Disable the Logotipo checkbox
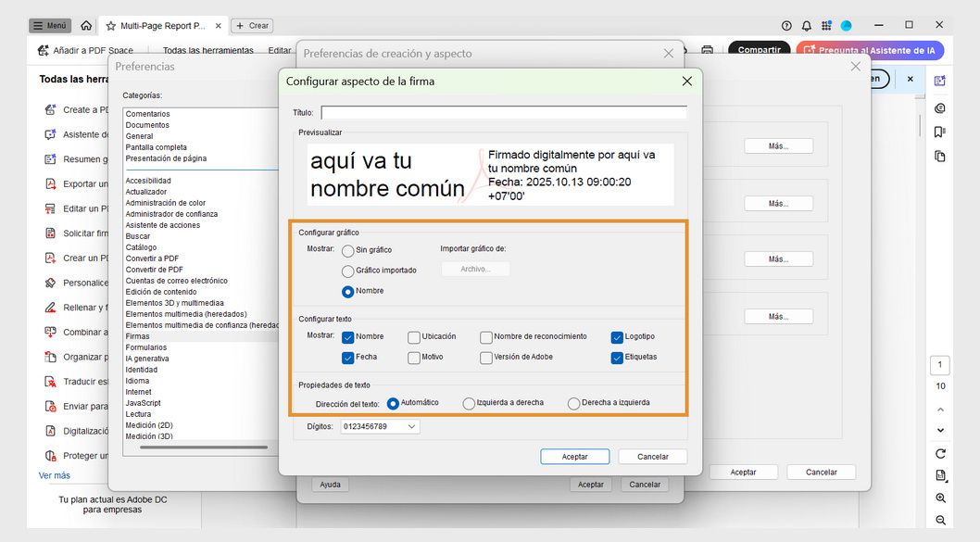This screenshot has height=542, width=980. point(617,337)
